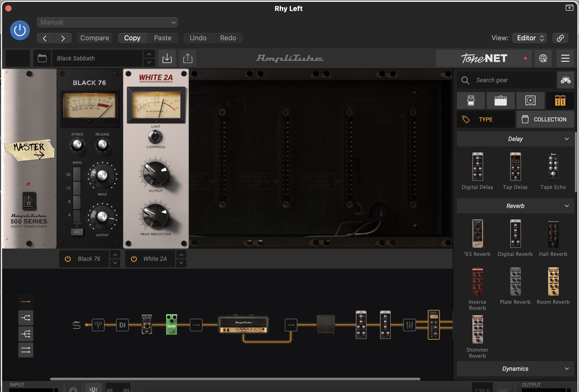Expand the Dynamics section
This screenshot has height=392, width=579.
coord(515,369)
